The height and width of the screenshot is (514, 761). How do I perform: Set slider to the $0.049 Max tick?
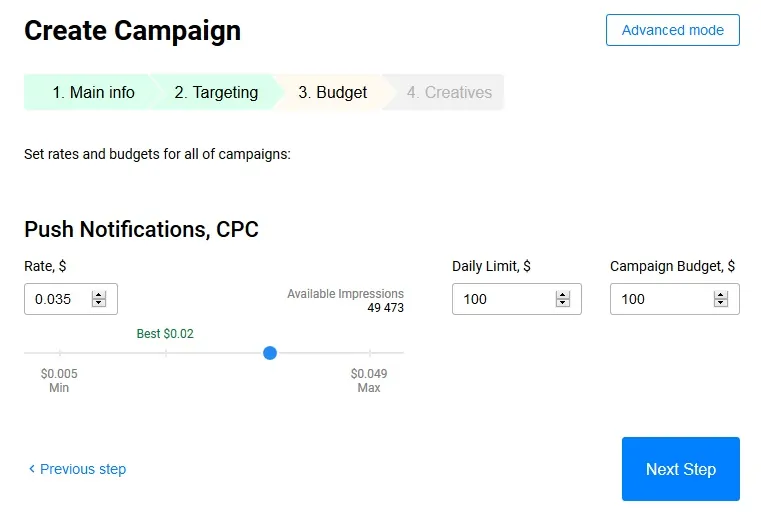coord(370,353)
